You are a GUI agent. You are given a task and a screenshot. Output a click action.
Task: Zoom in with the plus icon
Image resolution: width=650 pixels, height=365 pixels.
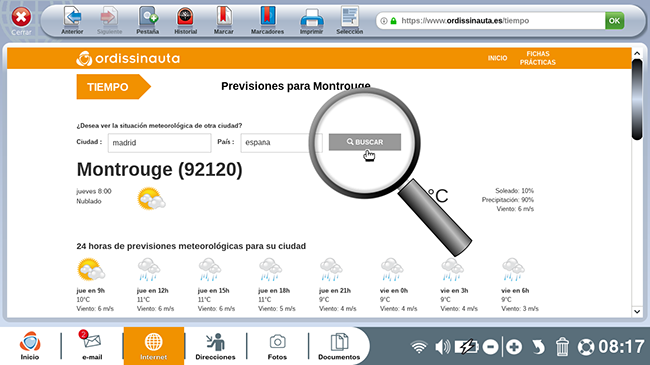coord(514,347)
